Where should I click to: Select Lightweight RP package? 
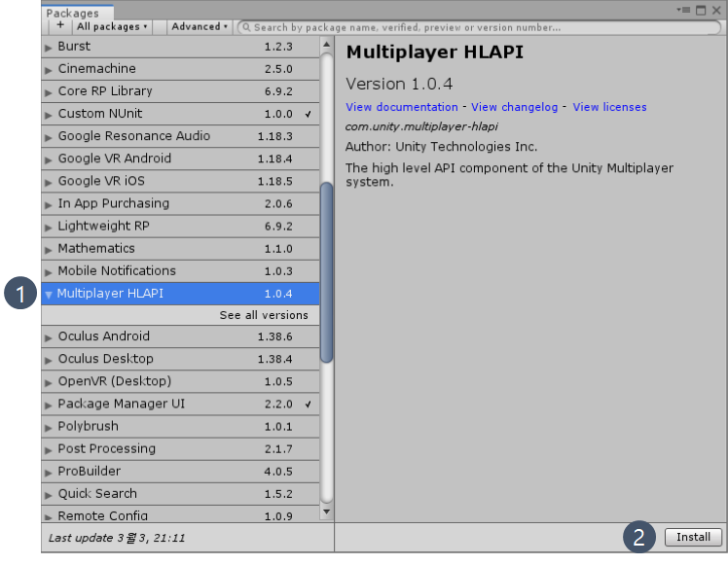tap(180, 226)
